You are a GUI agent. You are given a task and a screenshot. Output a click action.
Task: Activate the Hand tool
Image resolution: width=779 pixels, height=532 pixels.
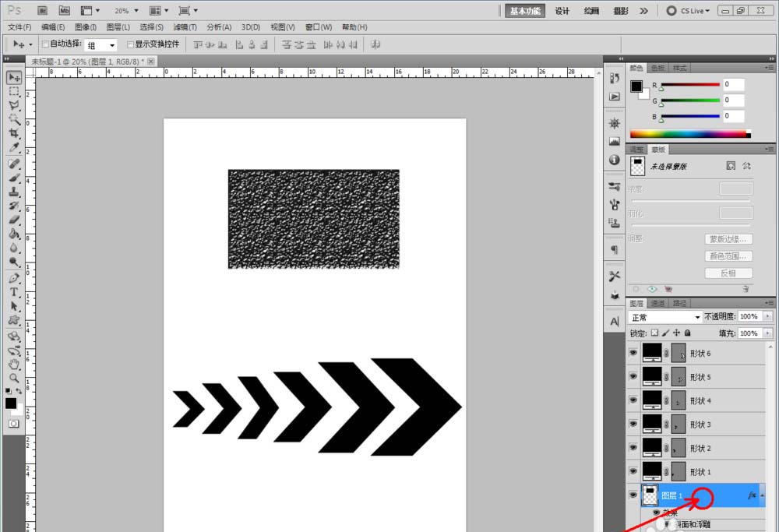14,364
